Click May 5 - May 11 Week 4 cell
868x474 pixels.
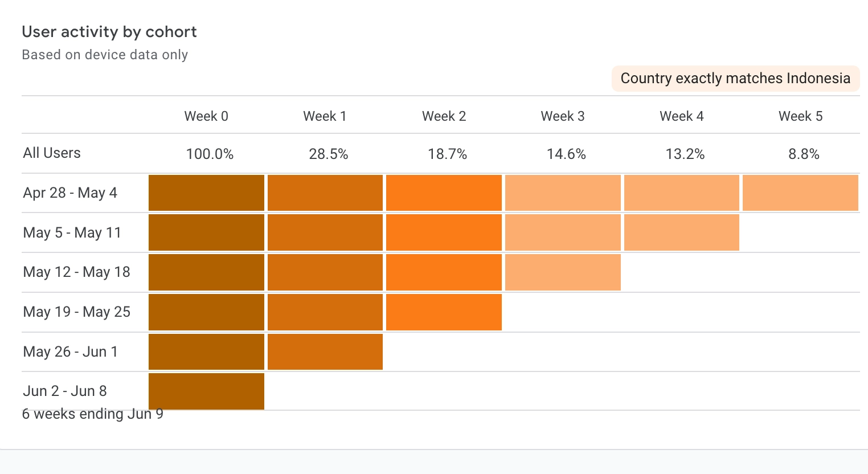681,232
